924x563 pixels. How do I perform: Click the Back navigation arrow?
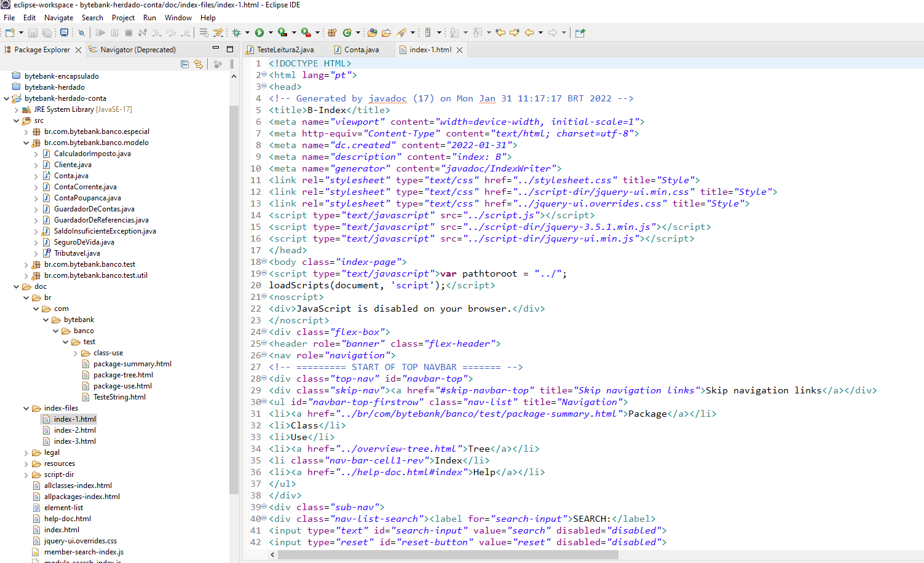(x=529, y=33)
